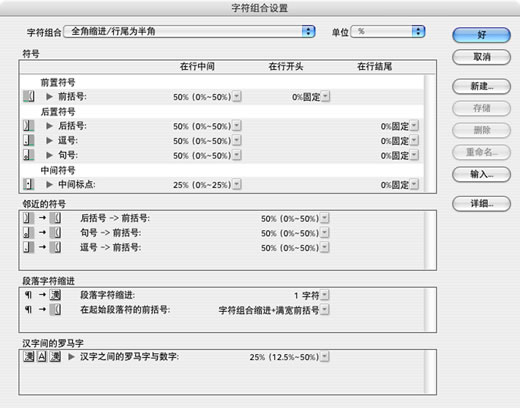Viewport: 520px width, 408px height.
Task: Open the 字符组合 preset dropdown
Action: click(x=189, y=32)
